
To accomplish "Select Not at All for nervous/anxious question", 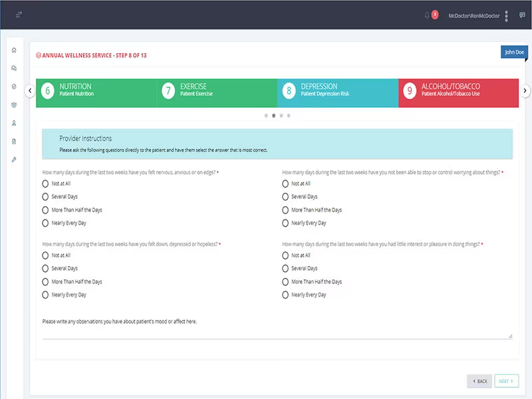I will (45, 184).
